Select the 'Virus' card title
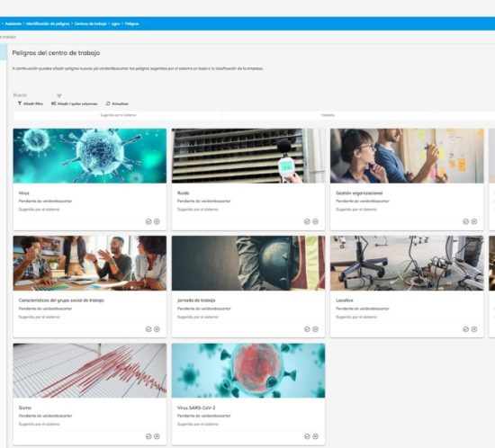Screen dimensions: 495x448 click(x=24, y=193)
